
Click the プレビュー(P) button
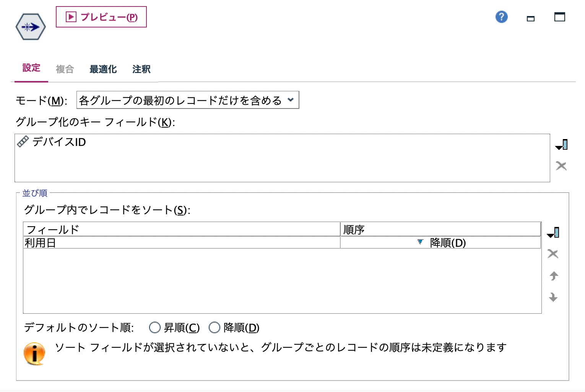click(x=101, y=17)
